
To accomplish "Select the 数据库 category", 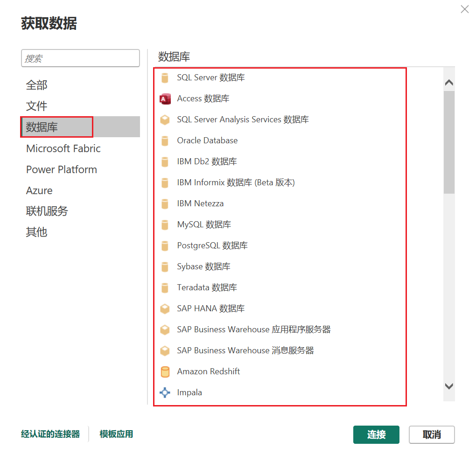I will 80,127.
